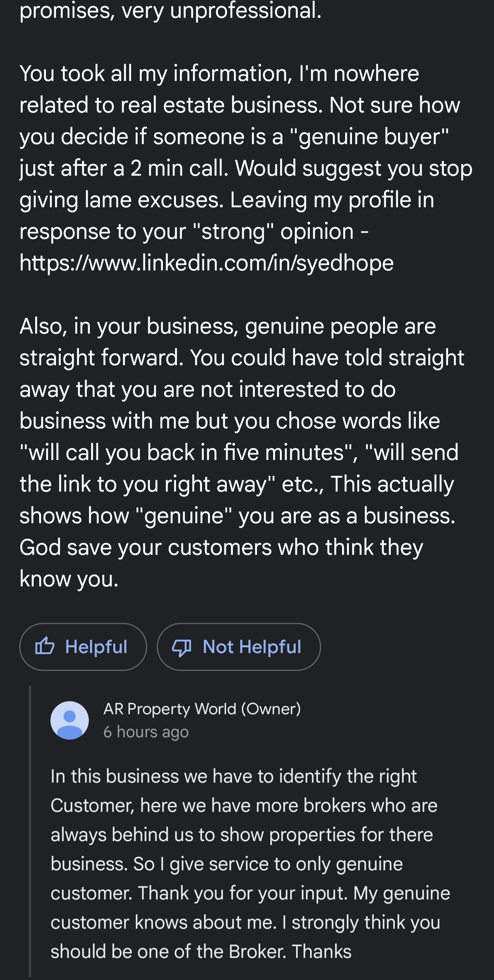Tap the "6 hours ago" timestamp
This screenshot has height=980, width=494.
click(146, 732)
